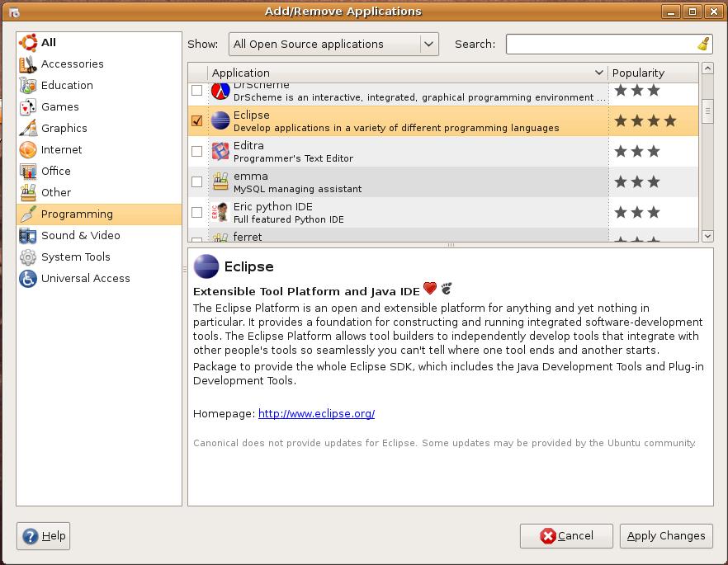This screenshot has width=728, height=565.
Task: Select the Editra list row title
Action: [x=248, y=146]
